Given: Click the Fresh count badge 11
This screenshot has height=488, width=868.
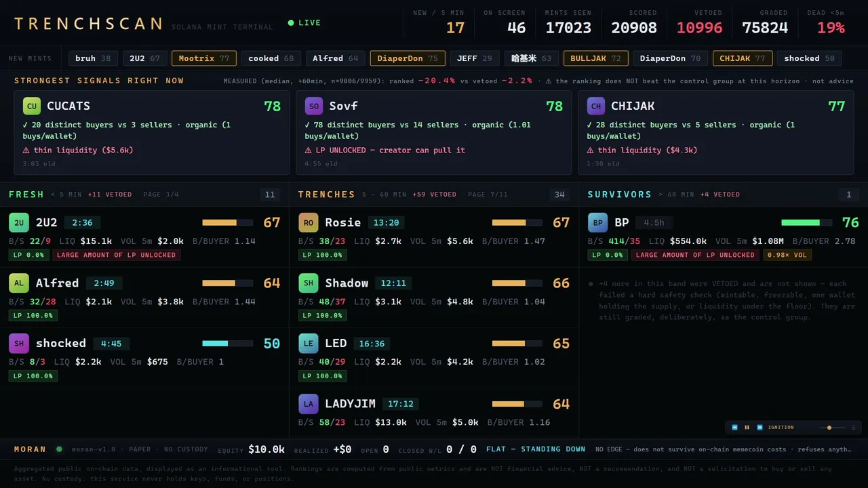Looking at the screenshot, I should point(270,195).
